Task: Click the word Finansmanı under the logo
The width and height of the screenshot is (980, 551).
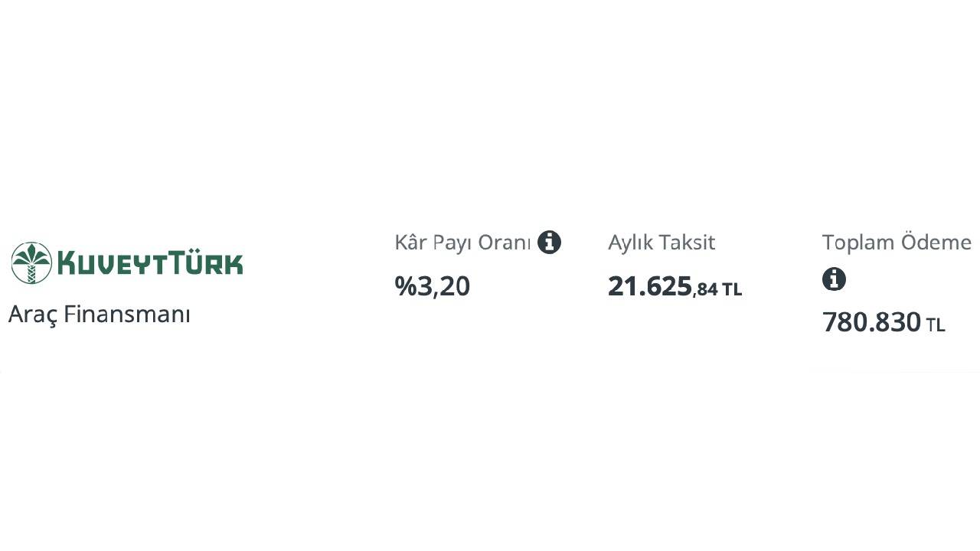Action: tap(127, 314)
